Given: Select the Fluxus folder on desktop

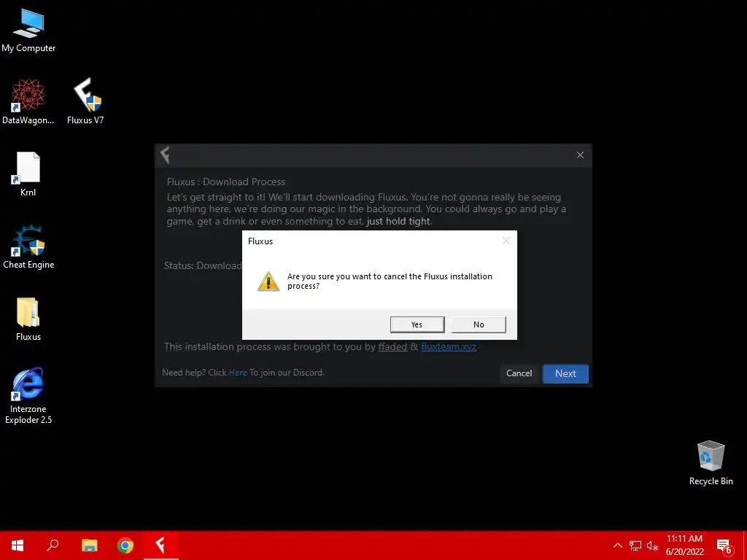Looking at the screenshot, I should 28,319.
